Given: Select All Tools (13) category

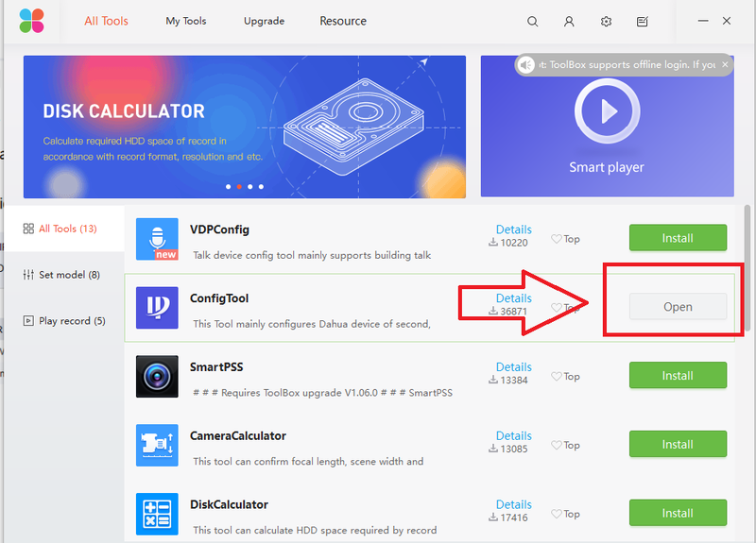Looking at the screenshot, I should [x=64, y=229].
